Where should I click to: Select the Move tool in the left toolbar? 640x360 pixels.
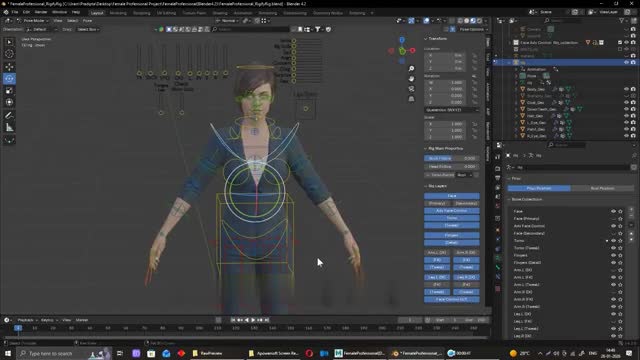coord(9,67)
